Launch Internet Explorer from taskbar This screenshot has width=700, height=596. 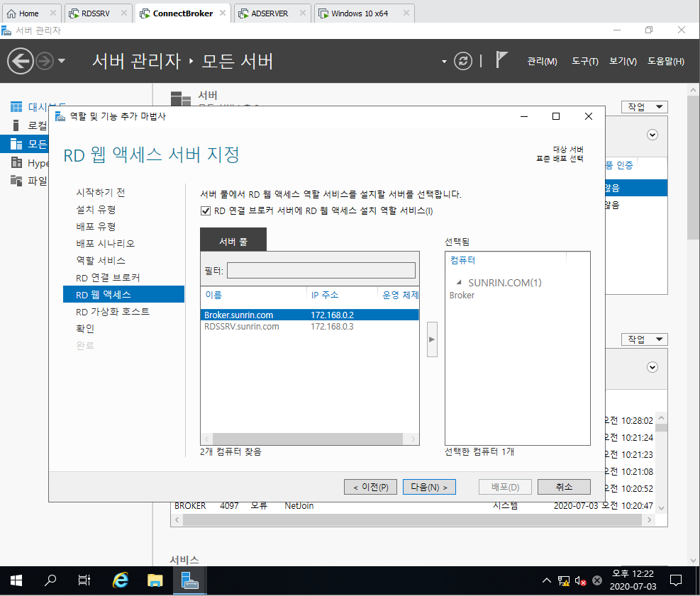point(121,580)
